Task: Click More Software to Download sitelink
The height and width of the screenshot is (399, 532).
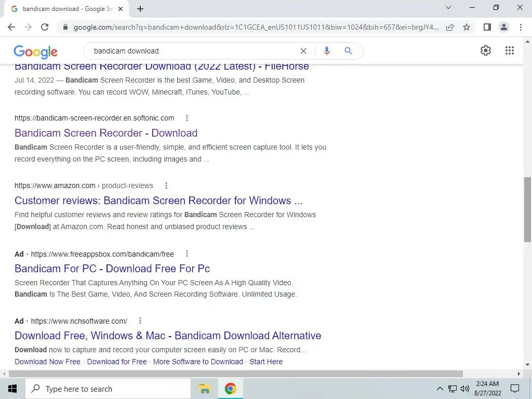Action: tap(198, 362)
